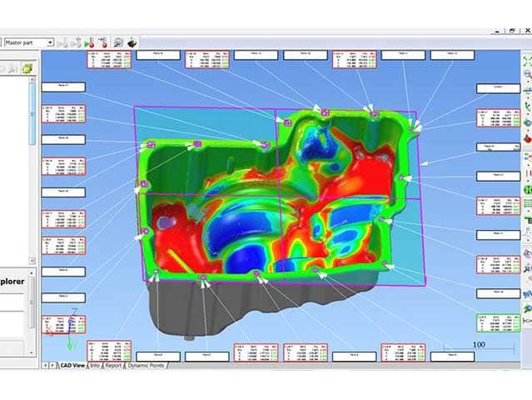Screen dimensions: 532x400
Task: Open the Info tab
Action: pyautogui.click(x=94, y=365)
